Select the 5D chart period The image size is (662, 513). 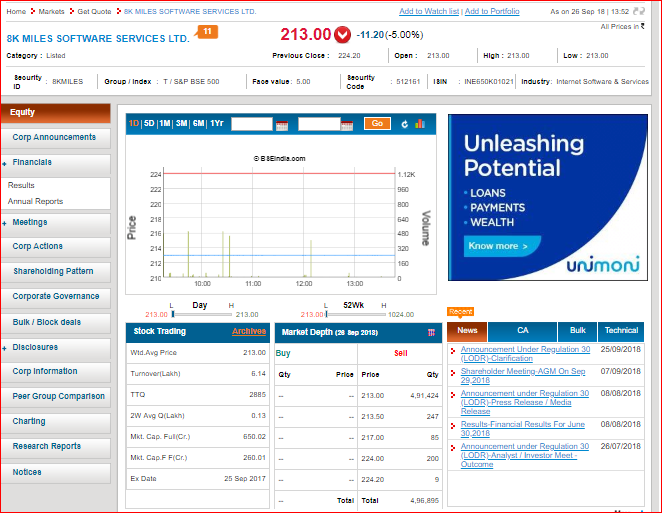click(x=149, y=124)
